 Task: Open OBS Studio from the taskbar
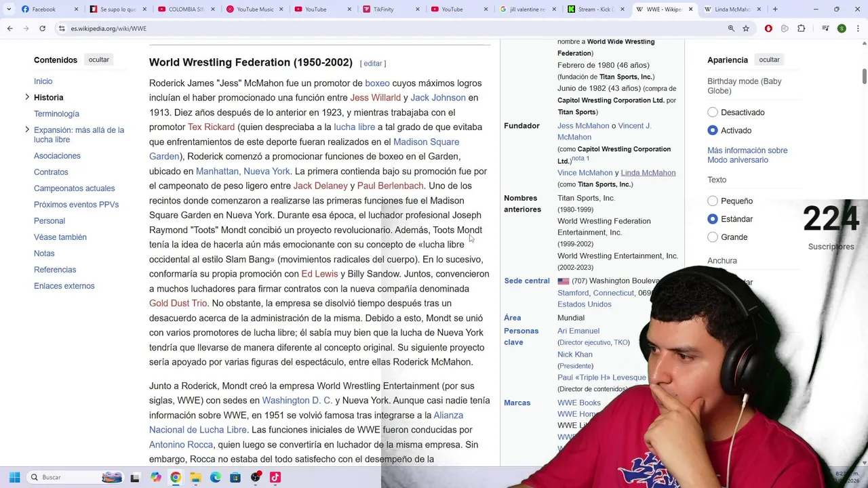coord(256,477)
